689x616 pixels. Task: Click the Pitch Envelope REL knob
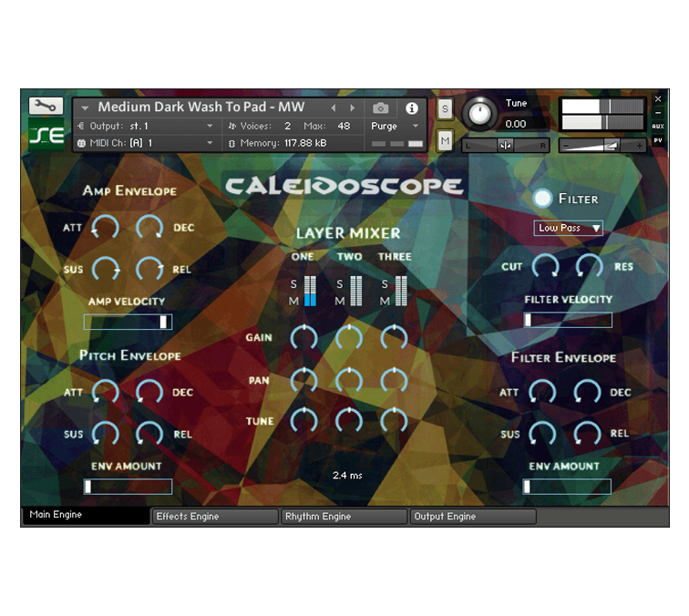point(149,434)
